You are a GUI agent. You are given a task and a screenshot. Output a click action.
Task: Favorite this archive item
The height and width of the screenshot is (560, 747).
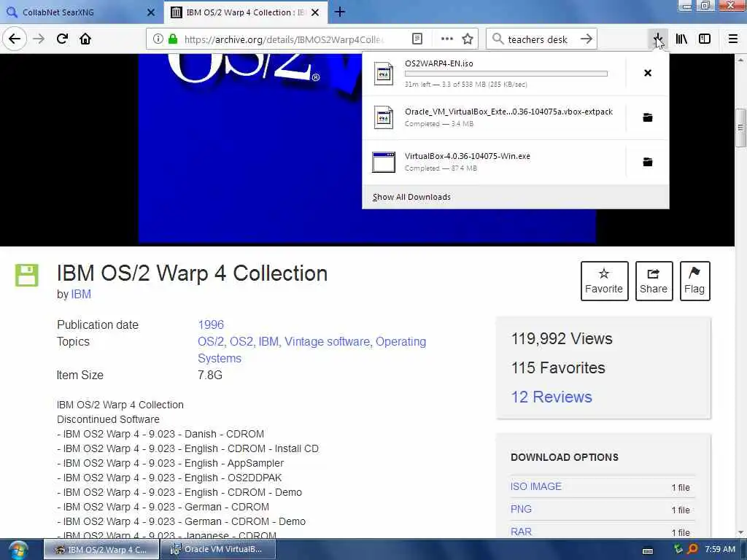click(x=604, y=281)
